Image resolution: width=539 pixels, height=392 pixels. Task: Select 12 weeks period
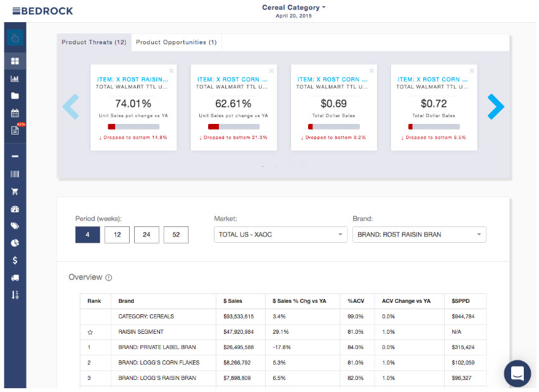tap(117, 235)
